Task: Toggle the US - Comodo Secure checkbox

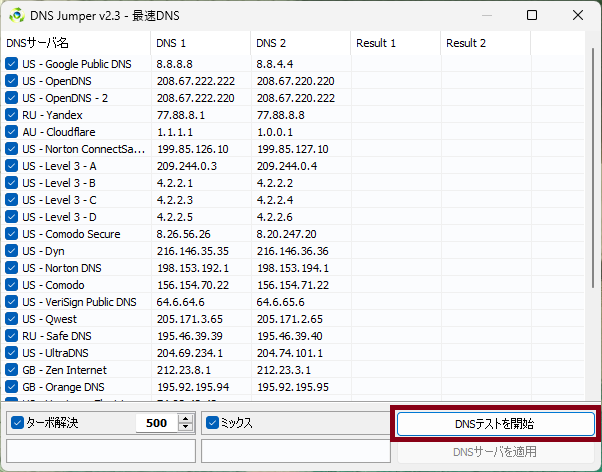Action: coord(12,234)
